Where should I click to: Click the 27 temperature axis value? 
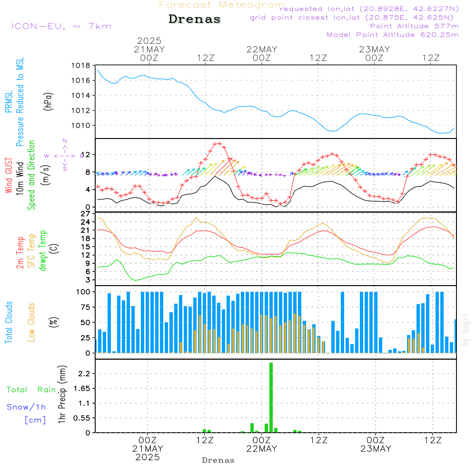click(86, 214)
